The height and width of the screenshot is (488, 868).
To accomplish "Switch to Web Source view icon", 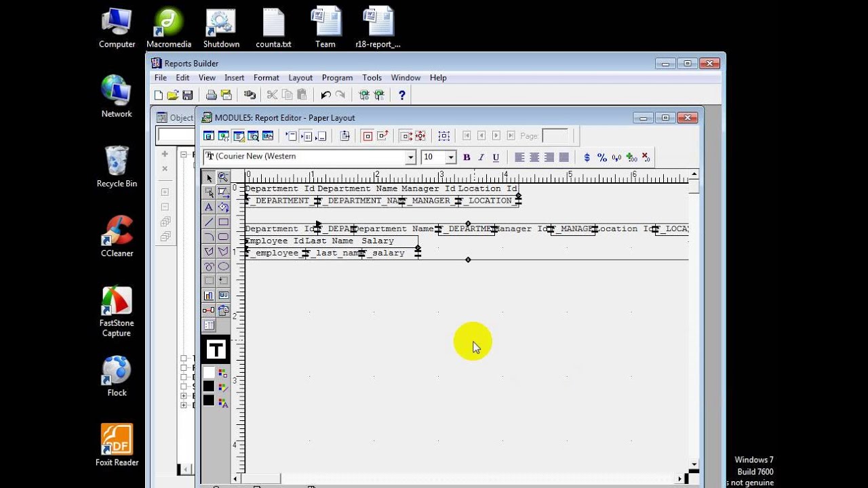I will tap(224, 136).
